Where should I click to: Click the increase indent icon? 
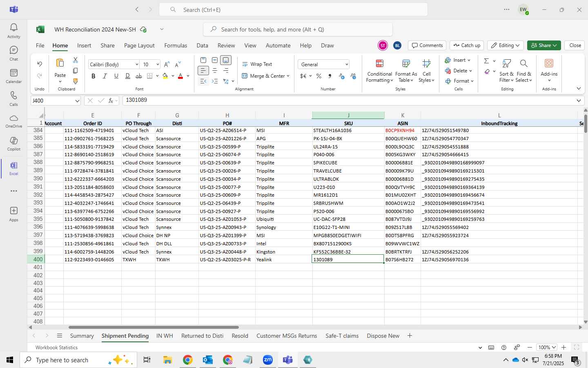(215, 81)
